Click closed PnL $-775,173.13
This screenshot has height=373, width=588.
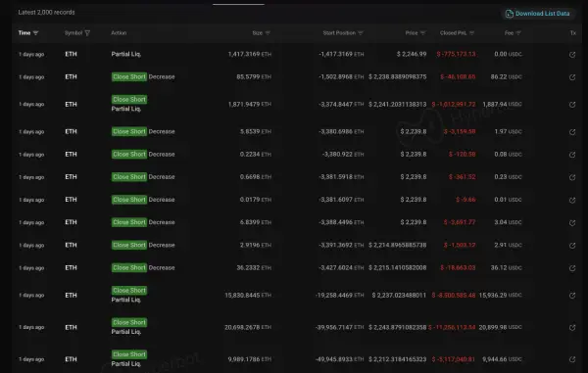point(456,54)
